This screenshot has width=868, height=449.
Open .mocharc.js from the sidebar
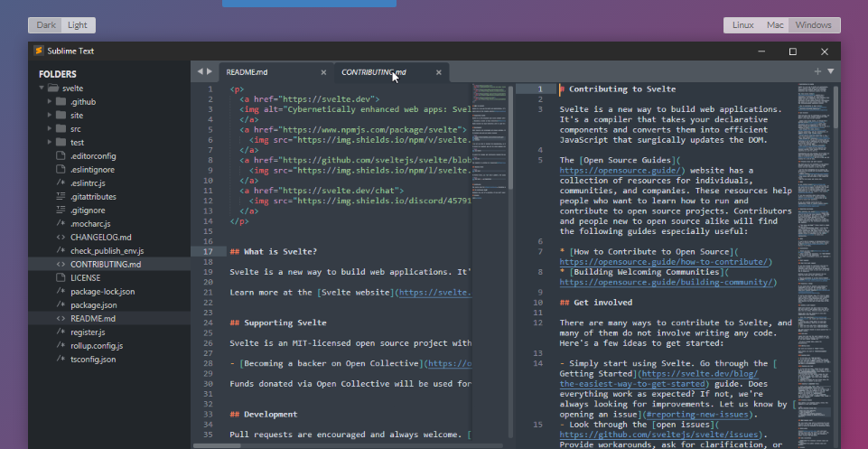[91, 224]
